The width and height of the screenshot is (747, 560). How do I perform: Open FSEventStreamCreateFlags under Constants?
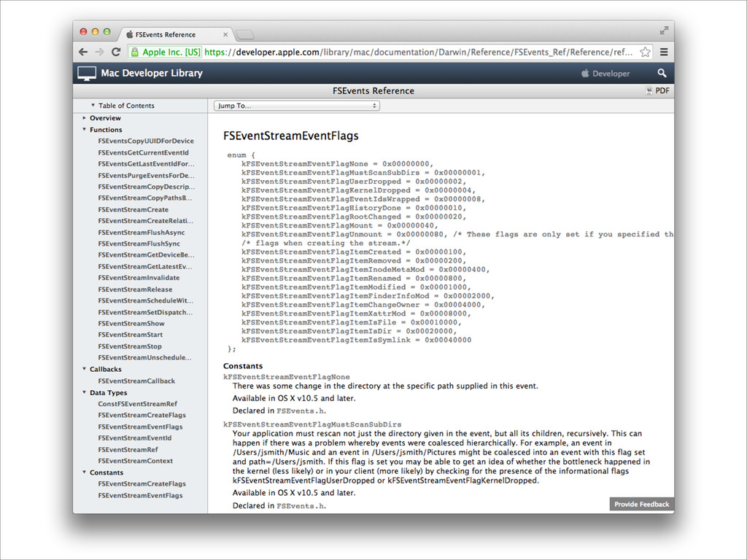tap(142, 484)
